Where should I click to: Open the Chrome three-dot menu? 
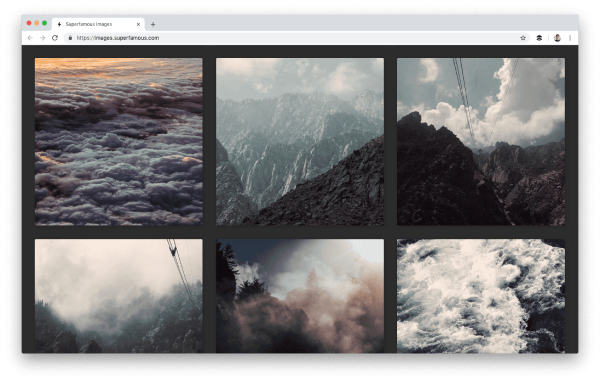pos(570,38)
